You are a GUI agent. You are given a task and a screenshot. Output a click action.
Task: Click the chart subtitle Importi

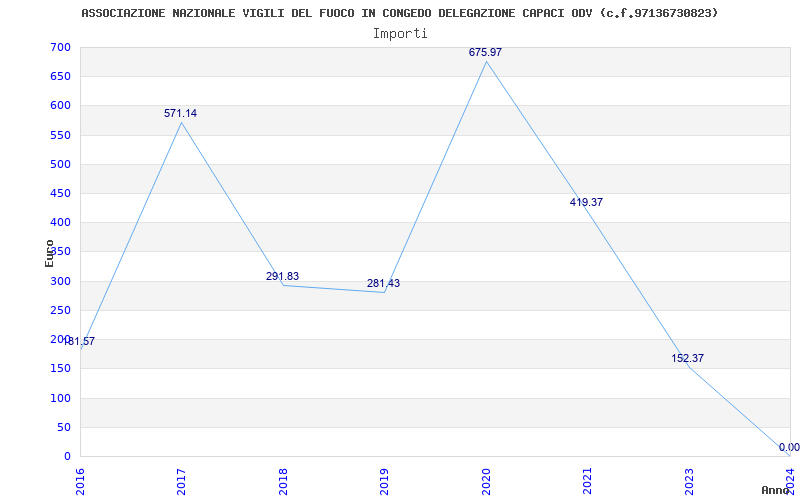coord(400,34)
